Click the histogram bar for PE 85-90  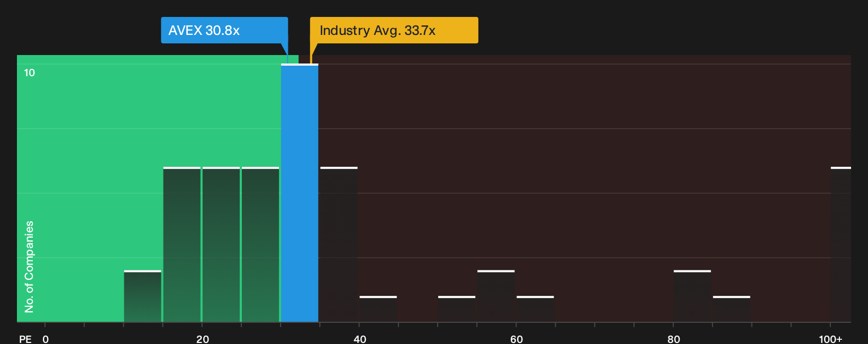731,309
